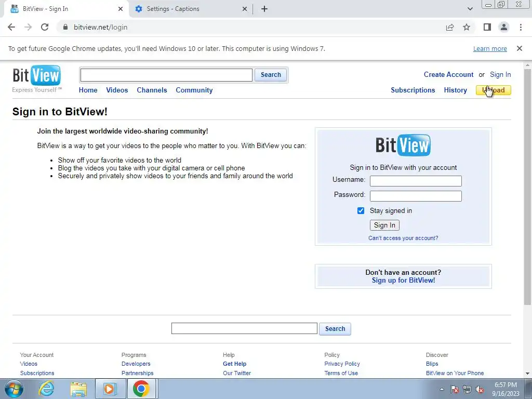Open Chrome three-dot menu
The height and width of the screenshot is (399, 532).
click(x=521, y=27)
